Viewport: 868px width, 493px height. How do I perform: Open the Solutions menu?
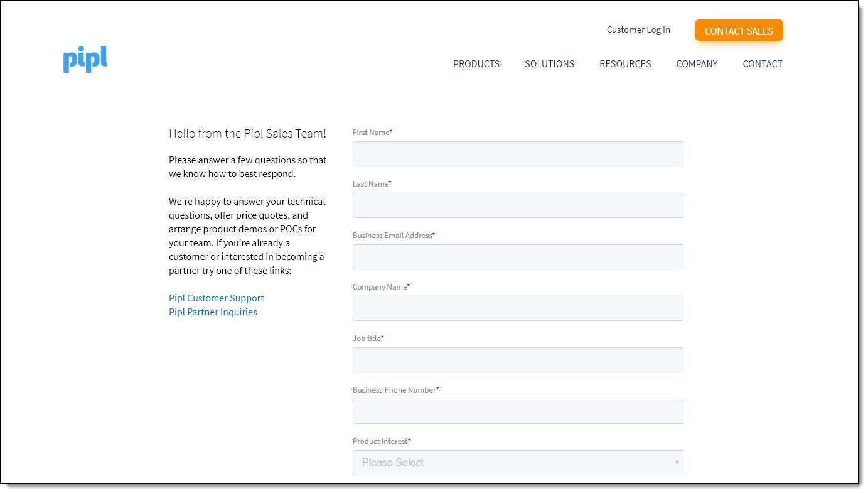(549, 64)
